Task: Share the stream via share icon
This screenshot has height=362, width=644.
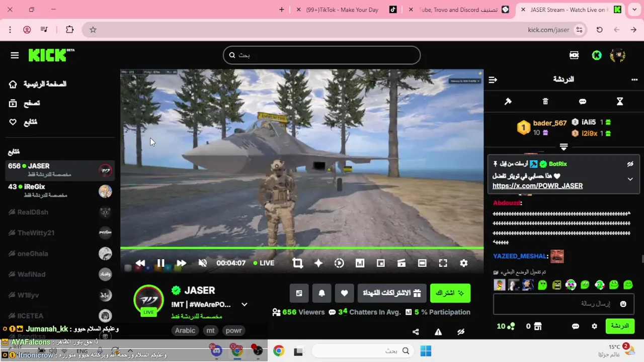Action: pyautogui.click(x=416, y=332)
